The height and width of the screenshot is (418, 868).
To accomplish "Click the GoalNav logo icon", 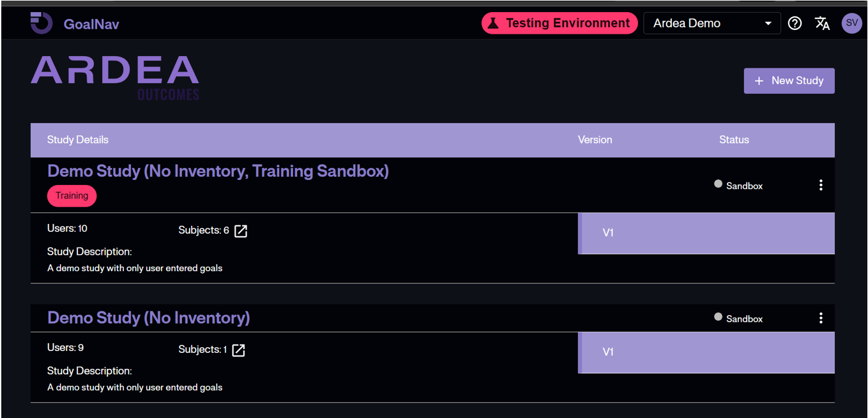I will pyautogui.click(x=40, y=23).
